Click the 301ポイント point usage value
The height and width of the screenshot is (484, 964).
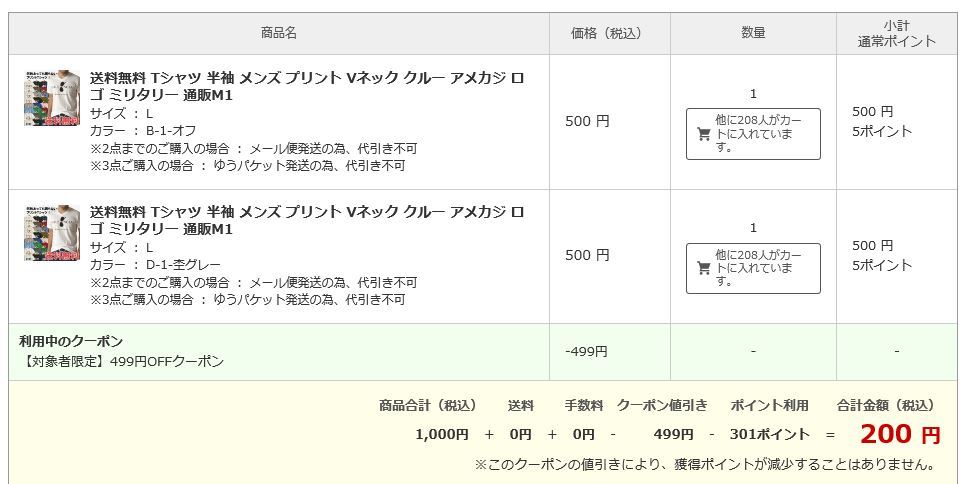click(769, 434)
